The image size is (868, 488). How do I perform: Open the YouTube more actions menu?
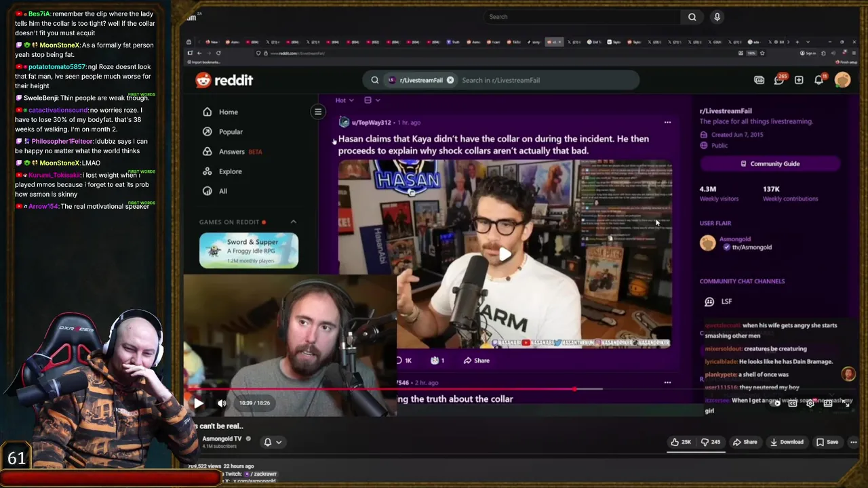(x=853, y=442)
